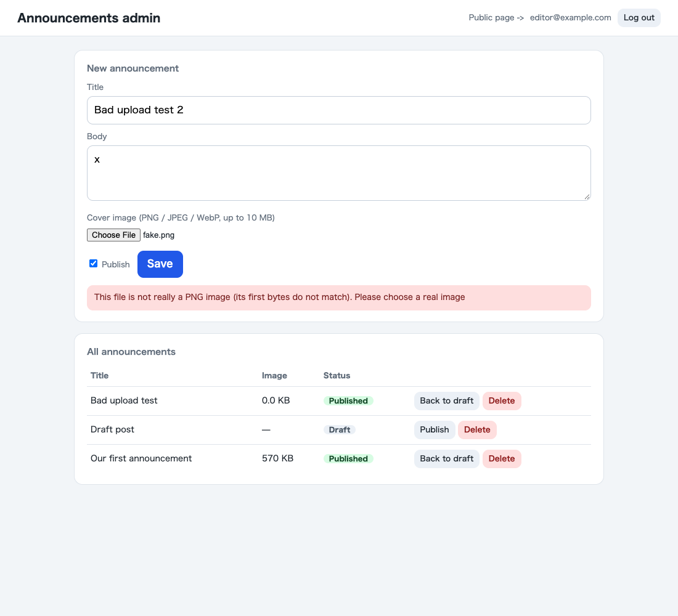Click the editor@example.com account label
The image size is (678, 616).
click(x=570, y=18)
